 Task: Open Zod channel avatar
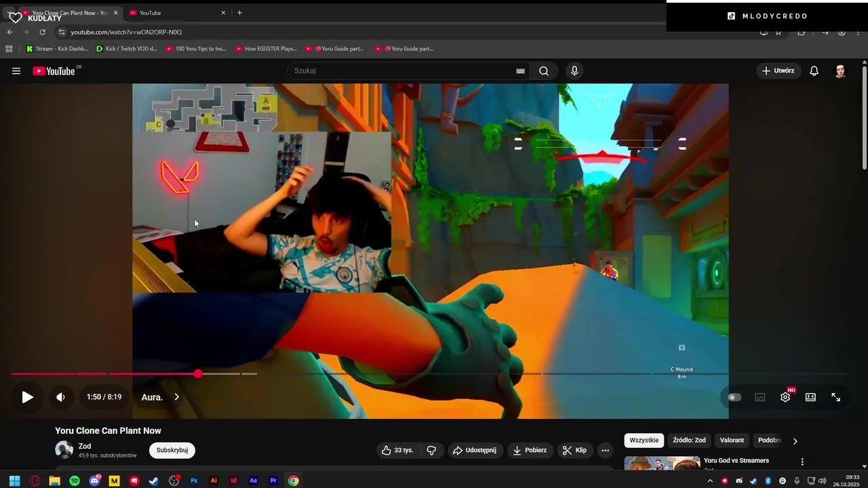pos(64,450)
